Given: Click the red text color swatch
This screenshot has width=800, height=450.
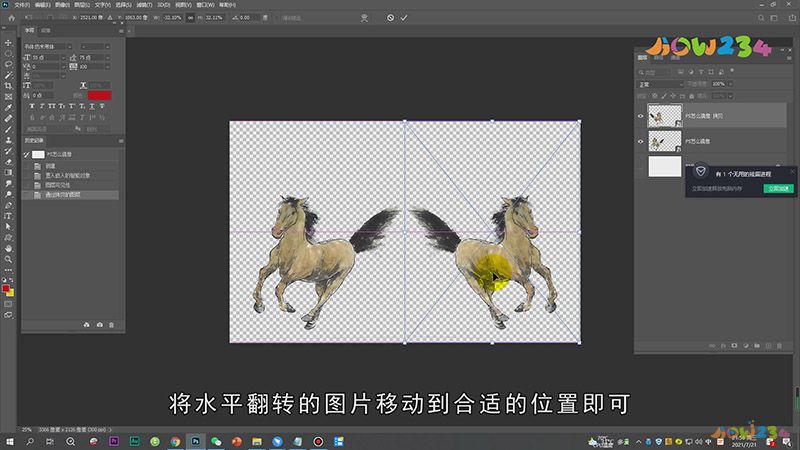Looking at the screenshot, I should [x=99, y=95].
